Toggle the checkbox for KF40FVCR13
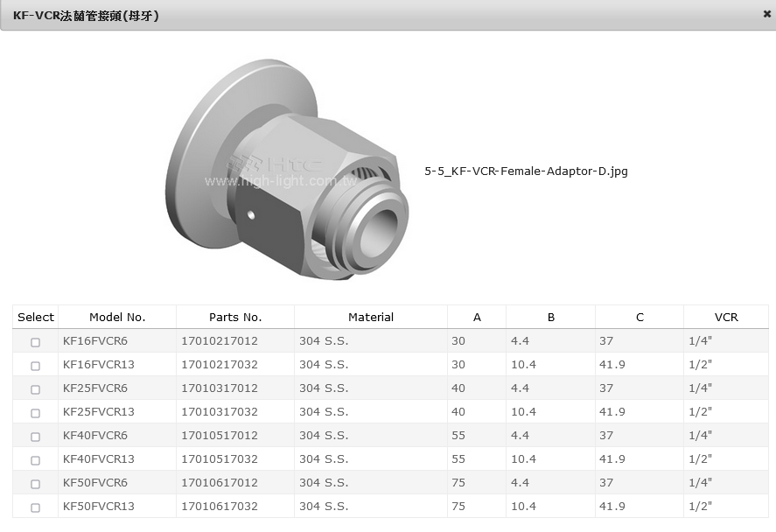 coord(36,460)
